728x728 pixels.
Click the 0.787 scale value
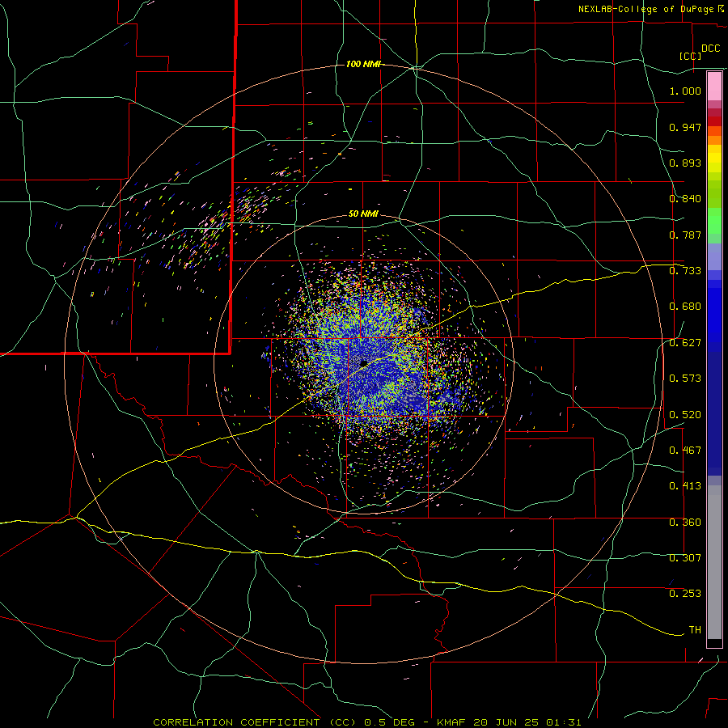point(685,235)
